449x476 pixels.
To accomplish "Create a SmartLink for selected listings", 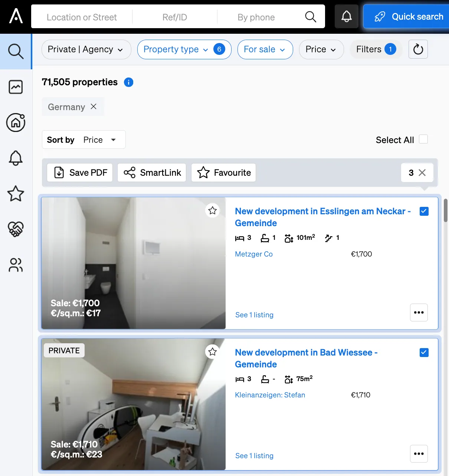I will (x=152, y=173).
